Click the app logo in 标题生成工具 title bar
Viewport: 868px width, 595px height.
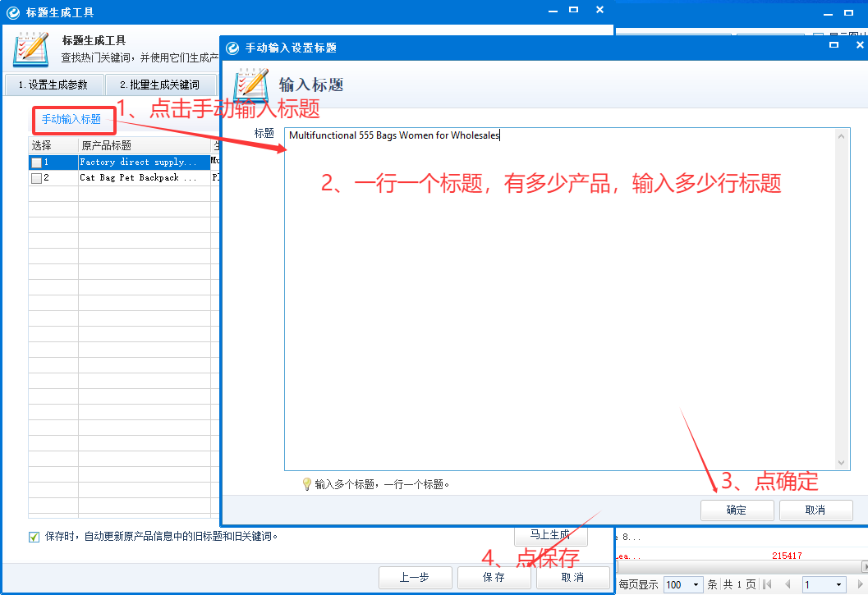click(x=13, y=12)
